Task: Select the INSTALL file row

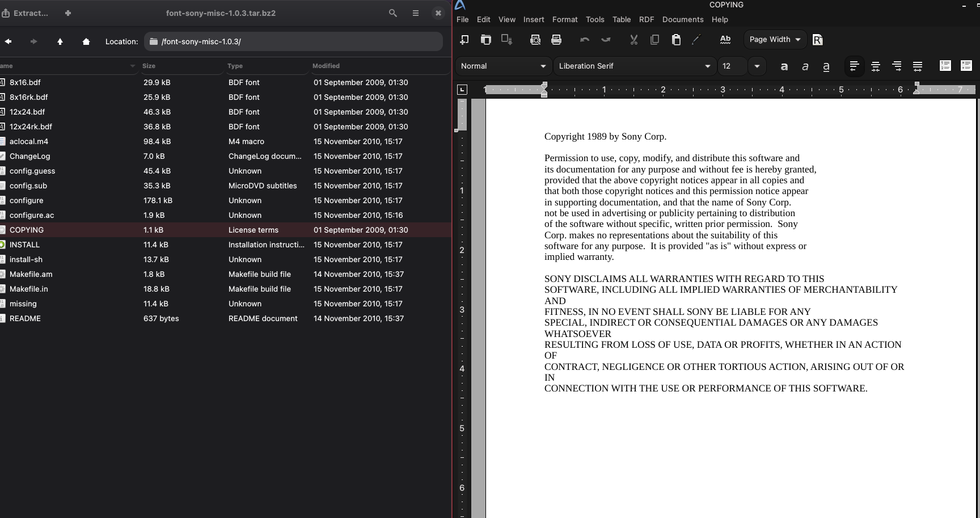Action: click(x=226, y=245)
